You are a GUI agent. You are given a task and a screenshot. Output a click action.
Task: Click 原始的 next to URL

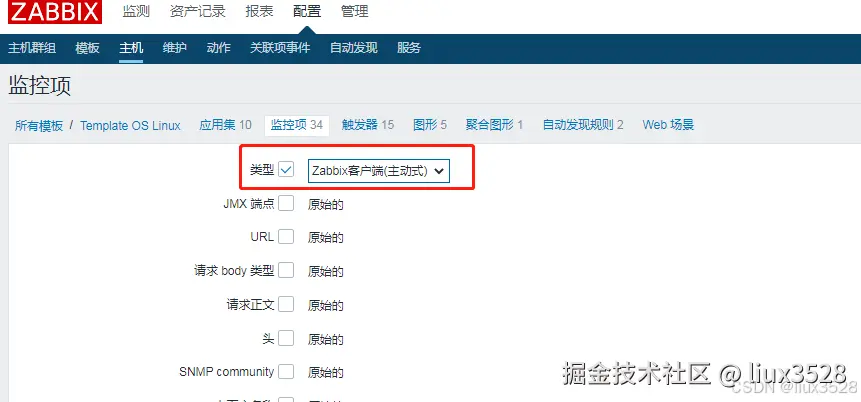click(x=326, y=238)
